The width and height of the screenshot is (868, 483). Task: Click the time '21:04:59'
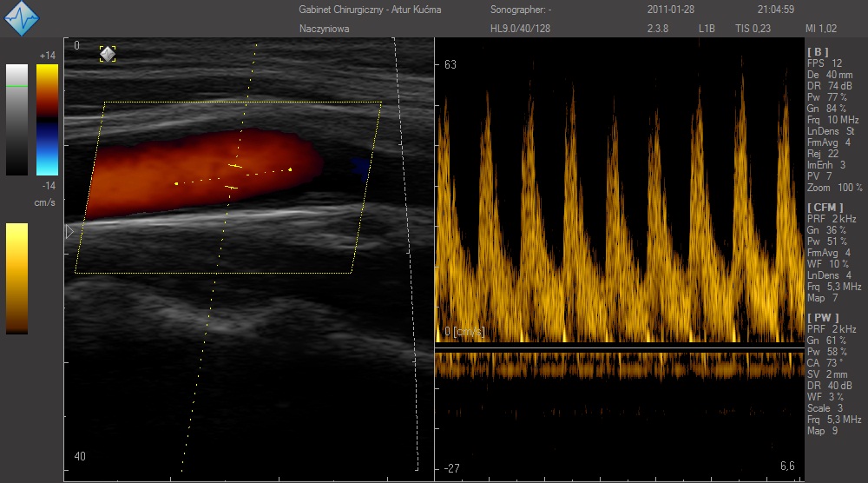(775, 10)
